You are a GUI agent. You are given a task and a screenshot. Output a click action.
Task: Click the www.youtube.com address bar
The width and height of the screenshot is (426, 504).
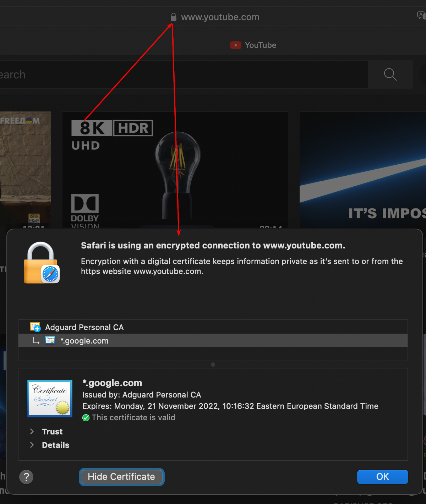click(220, 16)
